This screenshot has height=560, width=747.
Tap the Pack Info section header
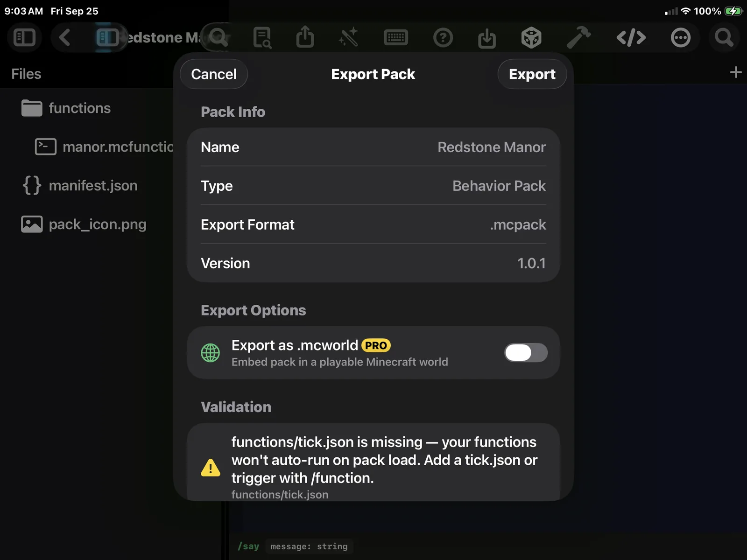[233, 112]
